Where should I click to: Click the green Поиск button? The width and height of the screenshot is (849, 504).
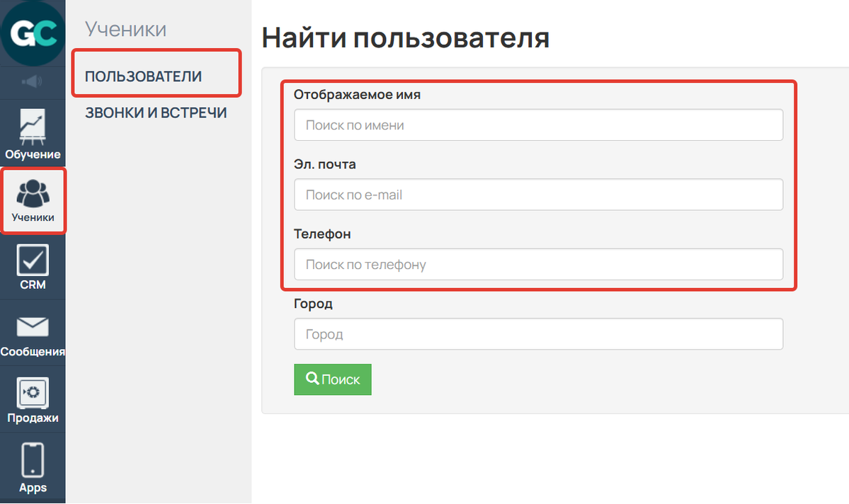click(x=333, y=379)
